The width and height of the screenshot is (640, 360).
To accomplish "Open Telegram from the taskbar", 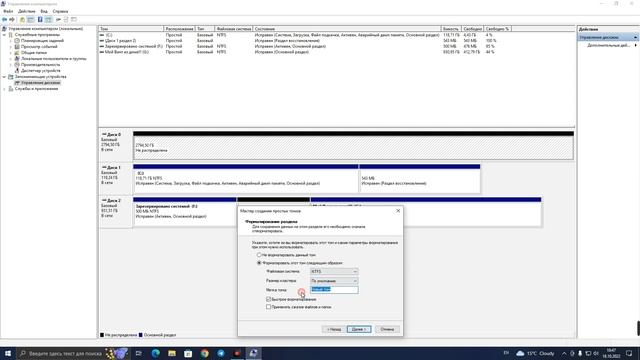I will [221, 353].
